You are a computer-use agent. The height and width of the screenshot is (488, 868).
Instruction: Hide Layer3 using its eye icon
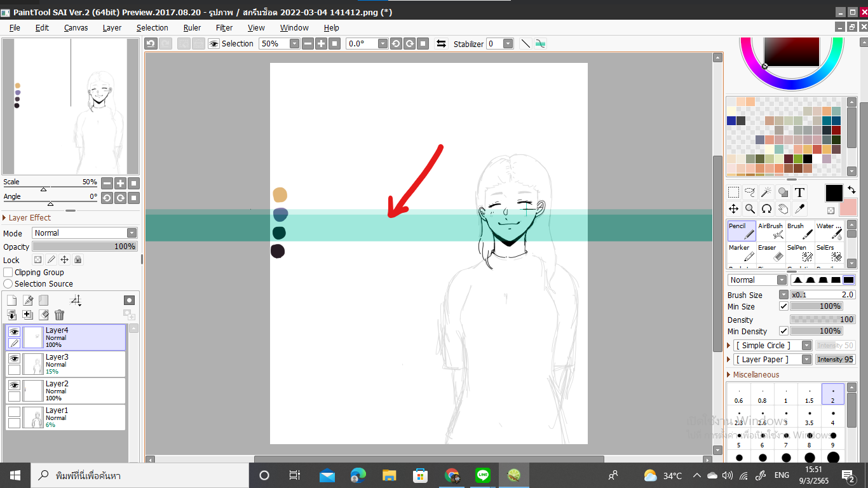pyautogui.click(x=14, y=358)
